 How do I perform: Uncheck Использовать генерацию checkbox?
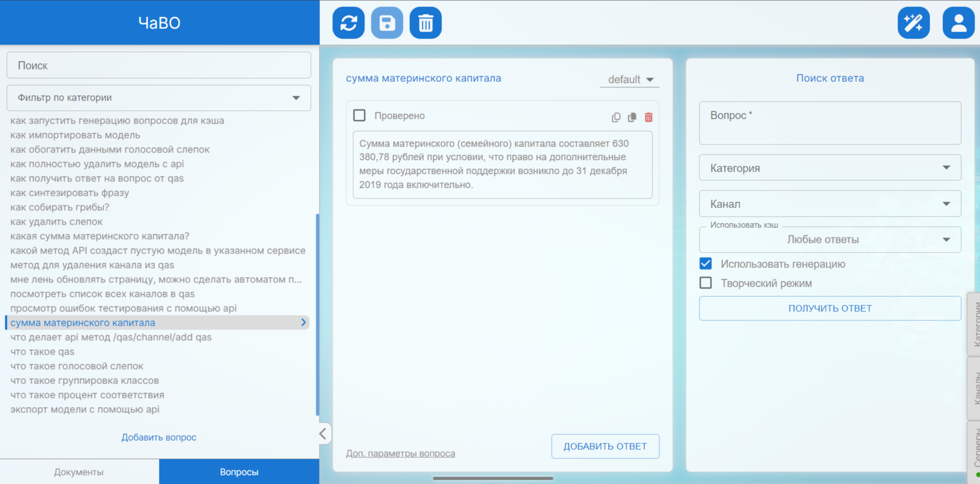[705, 264]
